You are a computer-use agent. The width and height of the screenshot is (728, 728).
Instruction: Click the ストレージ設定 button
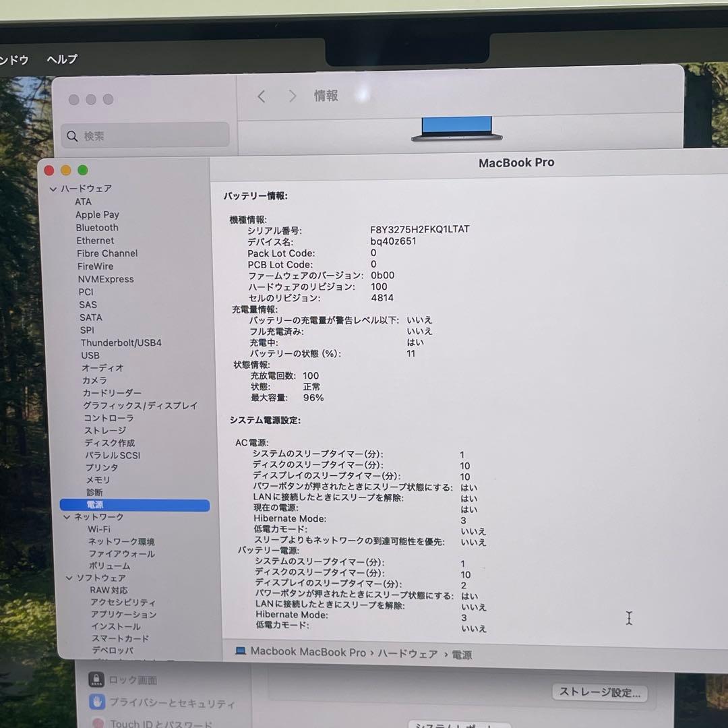[599, 693]
